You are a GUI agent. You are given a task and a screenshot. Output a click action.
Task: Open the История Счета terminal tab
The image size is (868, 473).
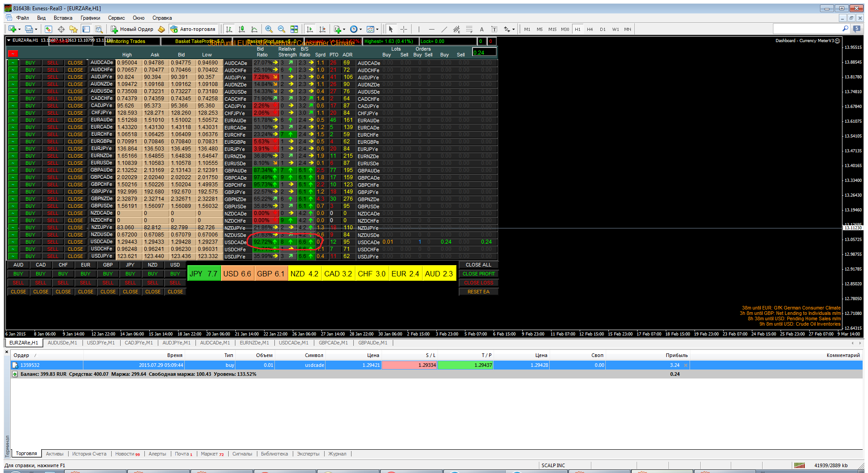tap(89, 454)
